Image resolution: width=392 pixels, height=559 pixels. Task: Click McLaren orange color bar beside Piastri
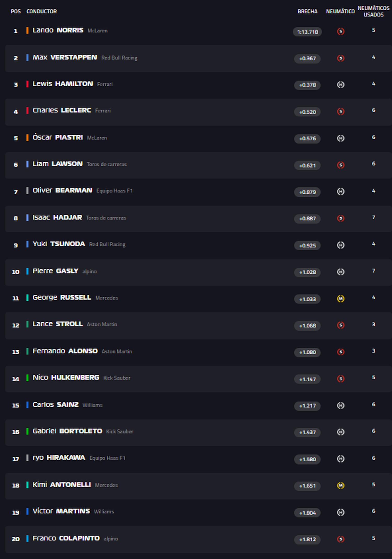[x=27, y=138]
